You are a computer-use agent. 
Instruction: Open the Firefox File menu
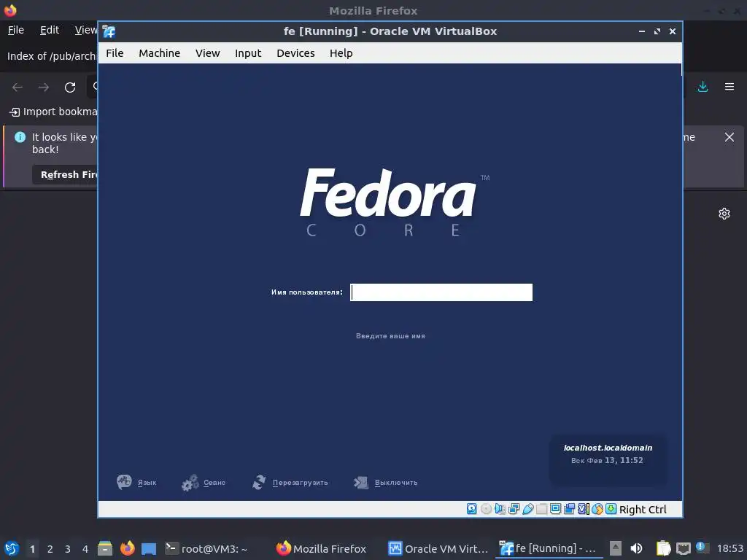click(16, 30)
